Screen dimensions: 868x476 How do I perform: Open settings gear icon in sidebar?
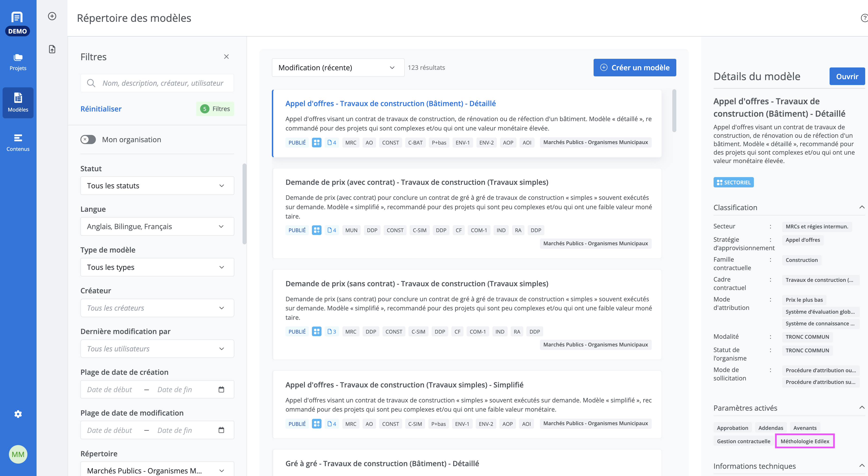point(18,414)
